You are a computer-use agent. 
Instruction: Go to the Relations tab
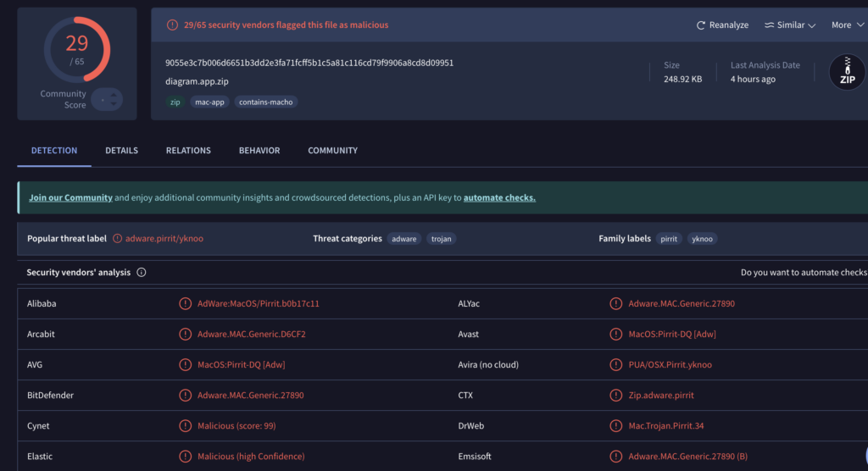coord(188,151)
